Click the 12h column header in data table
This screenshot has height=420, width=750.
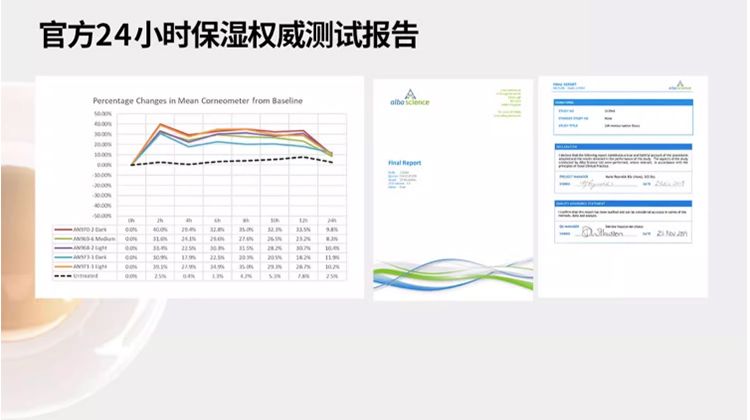pyautogui.click(x=303, y=221)
